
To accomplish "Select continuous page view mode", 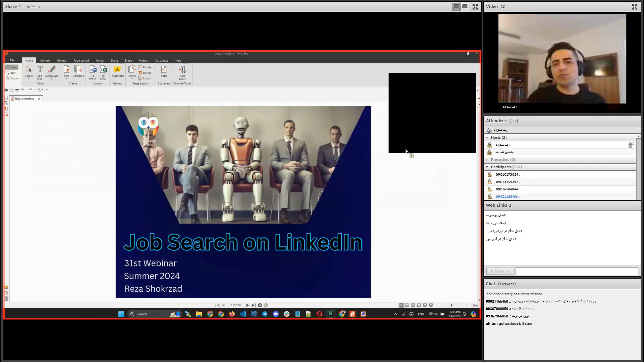I will click(407, 305).
